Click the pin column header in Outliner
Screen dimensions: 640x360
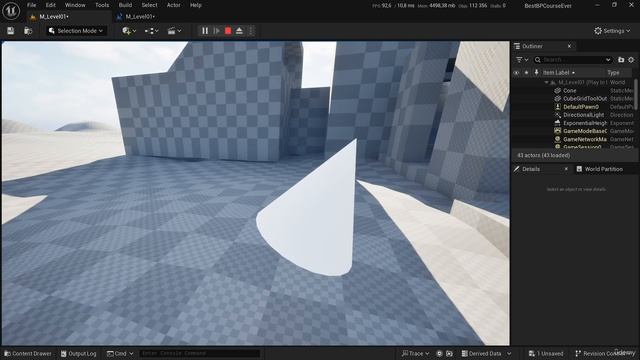(536, 73)
